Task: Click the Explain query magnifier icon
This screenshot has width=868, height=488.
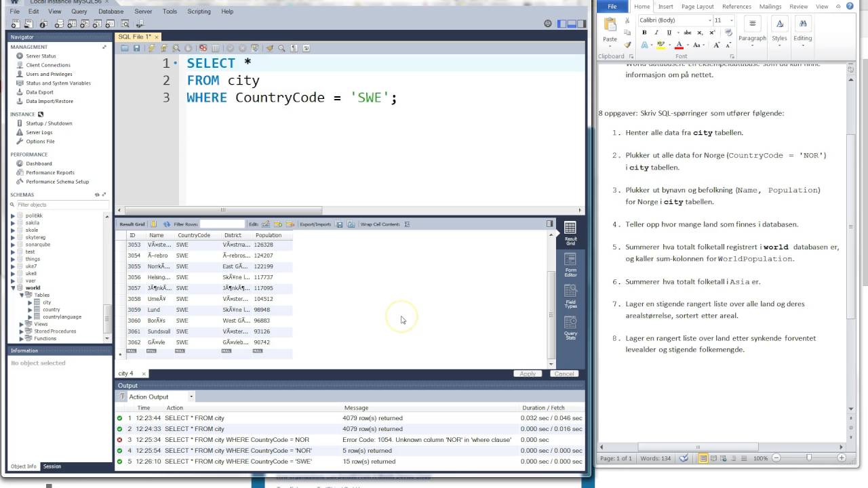Action: click(176, 48)
